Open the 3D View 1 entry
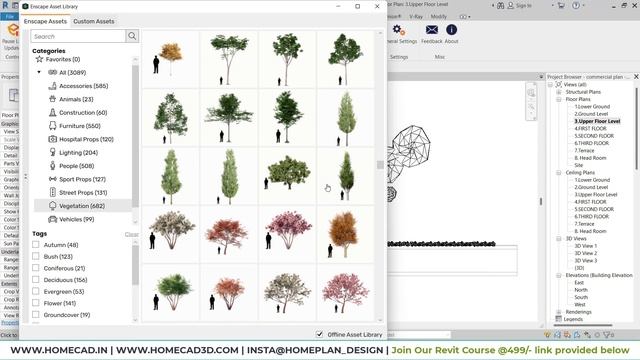This screenshot has width=640, height=360. tap(586, 246)
